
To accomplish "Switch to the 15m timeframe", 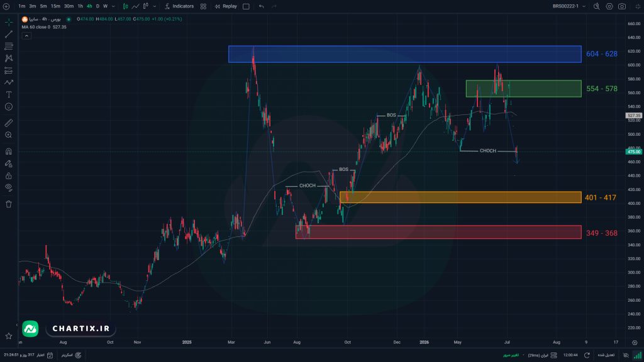I will [x=55, y=6].
